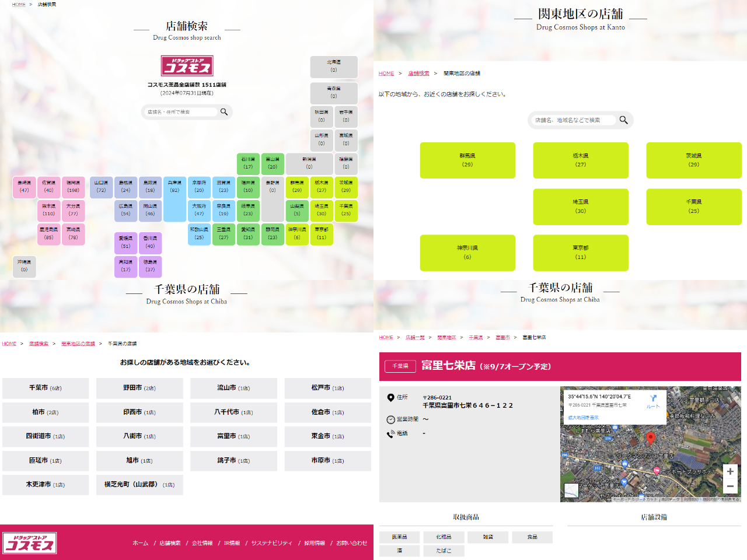Open サステナビリティ in the footer menu

tap(271, 543)
